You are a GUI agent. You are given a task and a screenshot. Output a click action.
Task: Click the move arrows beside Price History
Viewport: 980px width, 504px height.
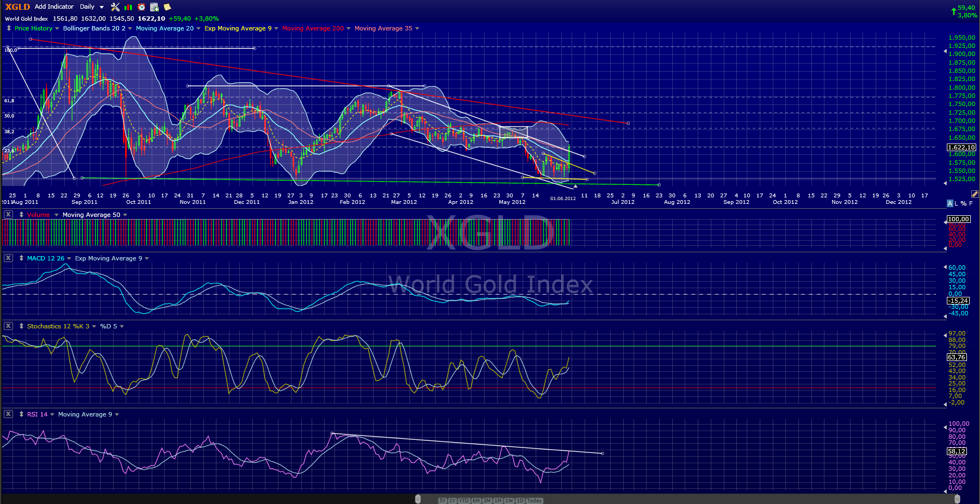tap(9, 28)
